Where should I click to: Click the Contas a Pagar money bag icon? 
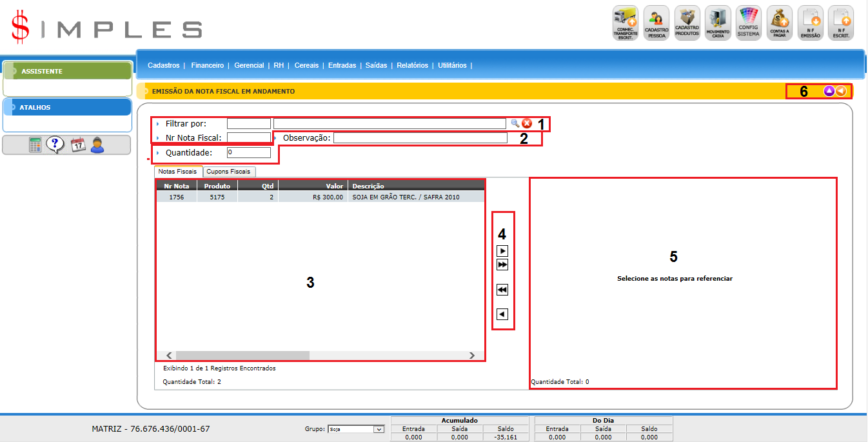tap(780, 23)
